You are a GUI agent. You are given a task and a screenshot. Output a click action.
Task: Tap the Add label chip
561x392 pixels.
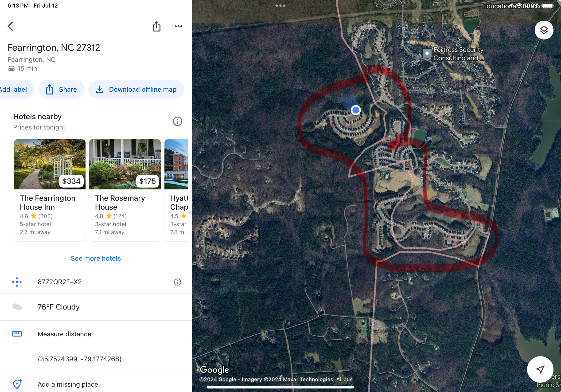tap(15, 90)
